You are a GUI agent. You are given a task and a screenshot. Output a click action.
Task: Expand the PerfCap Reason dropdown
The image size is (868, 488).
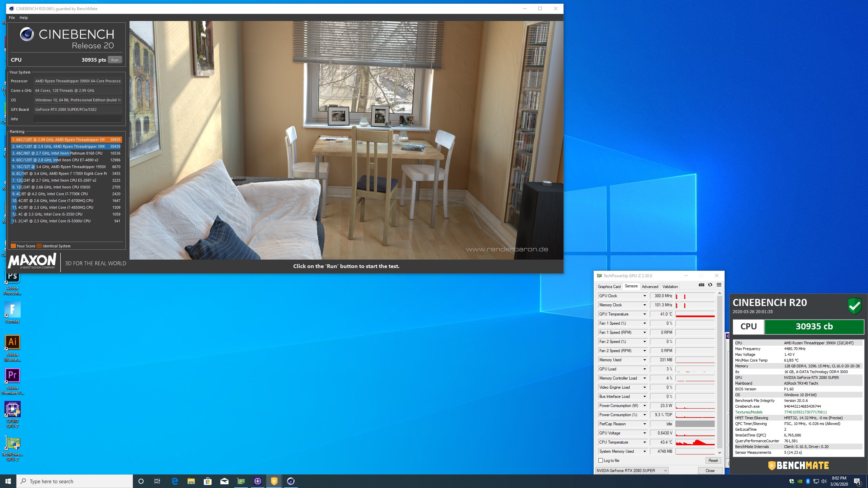[645, 424]
